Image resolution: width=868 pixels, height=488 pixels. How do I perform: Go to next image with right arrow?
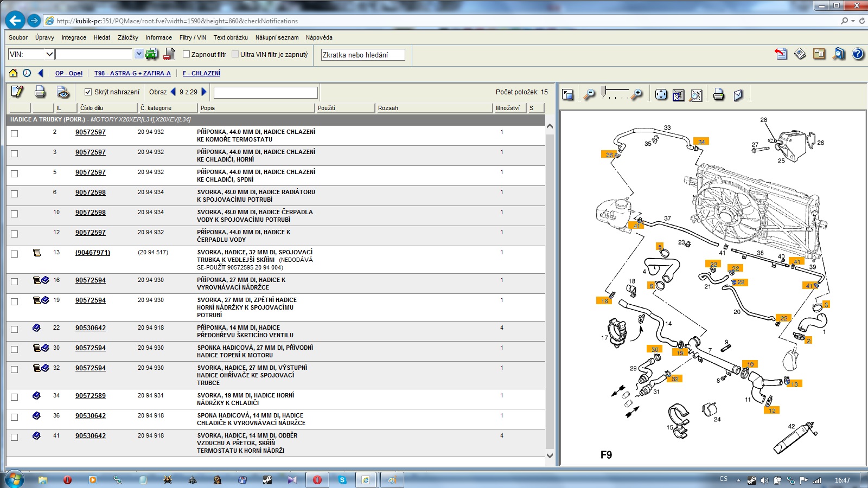(x=205, y=92)
